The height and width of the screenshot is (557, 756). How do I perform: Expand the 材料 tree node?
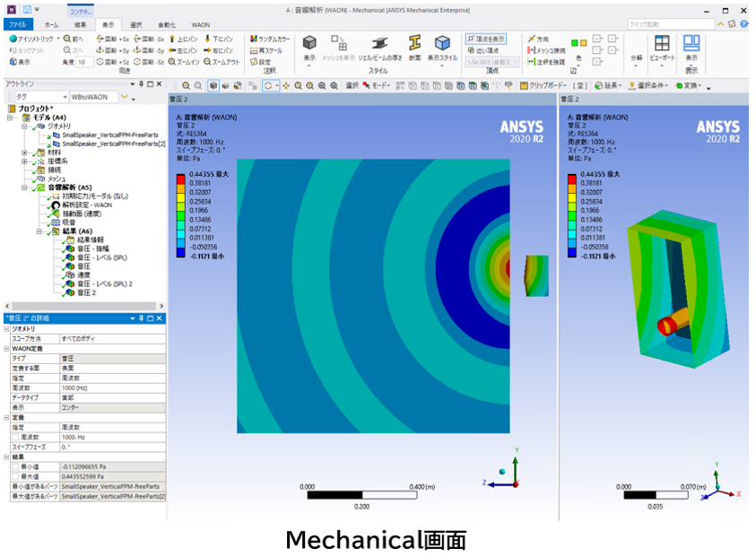pyautogui.click(x=24, y=152)
